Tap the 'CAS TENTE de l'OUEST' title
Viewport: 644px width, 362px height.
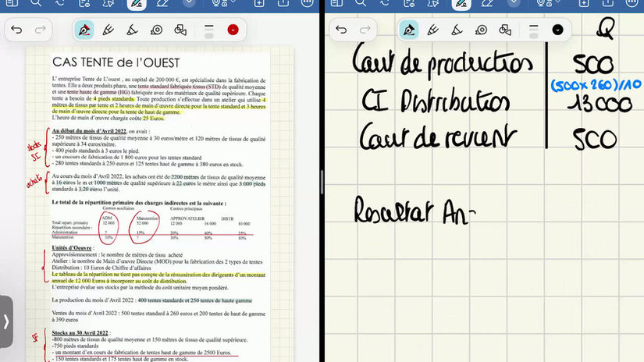click(116, 62)
